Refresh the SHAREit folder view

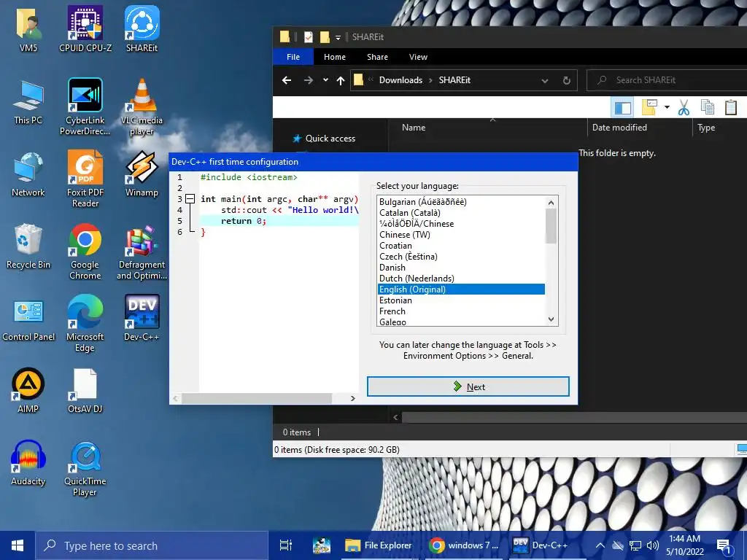point(566,80)
